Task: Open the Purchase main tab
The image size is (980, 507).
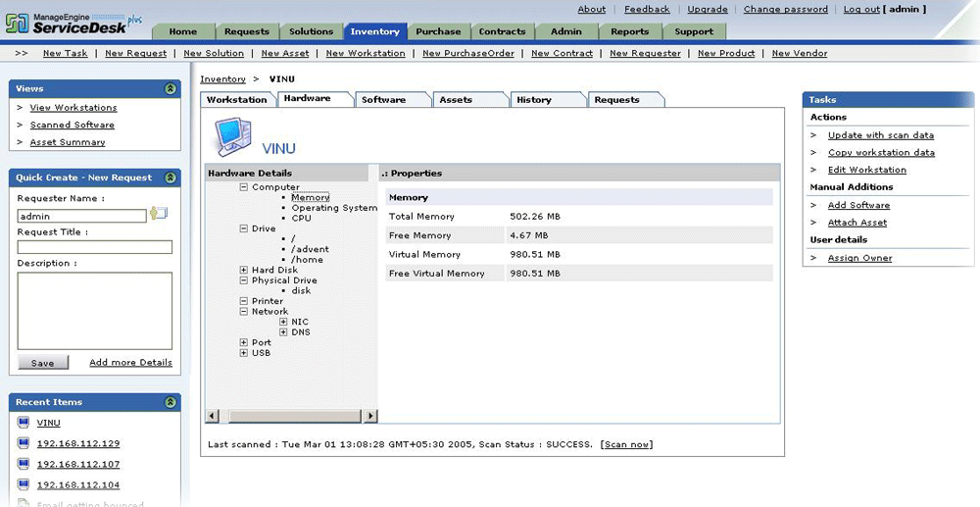Action: point(438,31)
